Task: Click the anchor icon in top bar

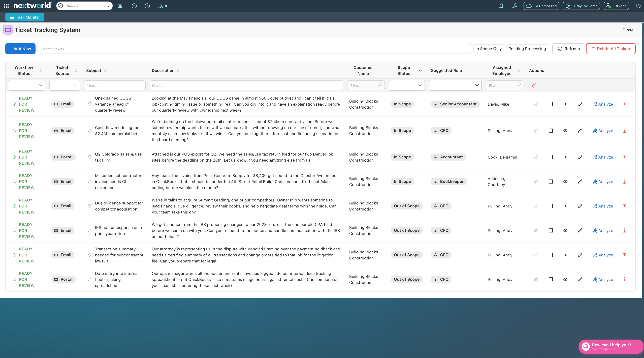Action: click(160, 6)
